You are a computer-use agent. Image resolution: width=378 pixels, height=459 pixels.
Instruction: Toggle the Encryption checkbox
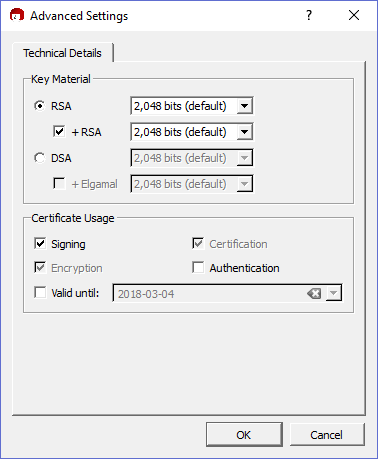40,268
